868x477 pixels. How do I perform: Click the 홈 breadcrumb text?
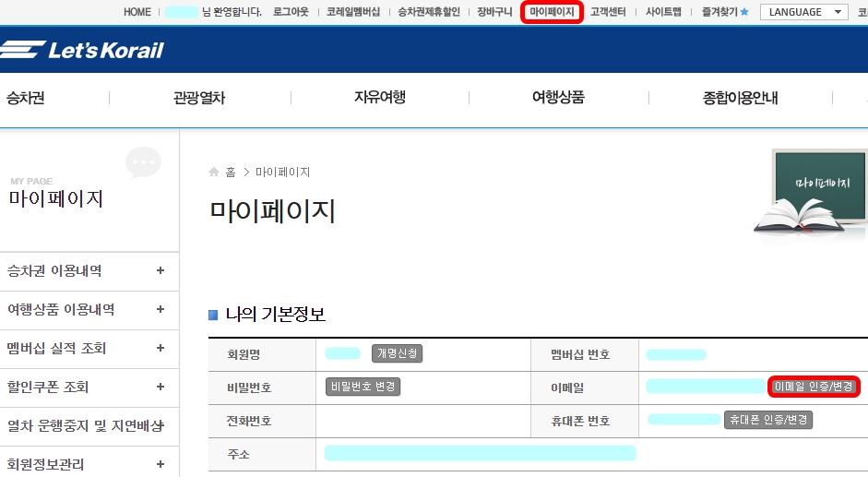231,173
